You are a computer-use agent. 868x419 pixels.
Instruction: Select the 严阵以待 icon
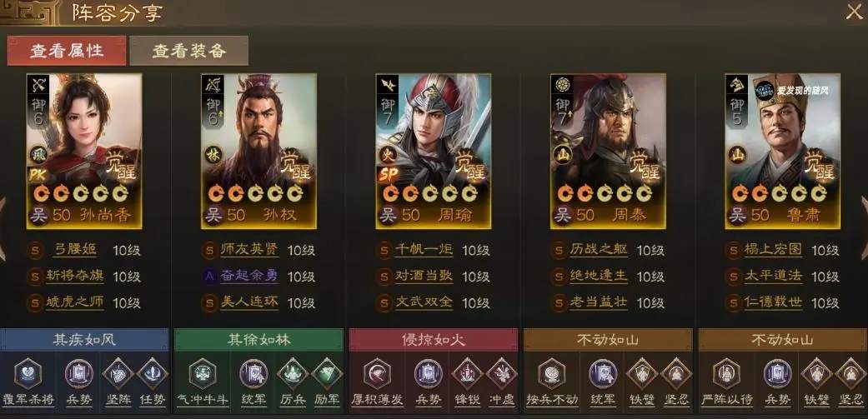coord(726,374)
